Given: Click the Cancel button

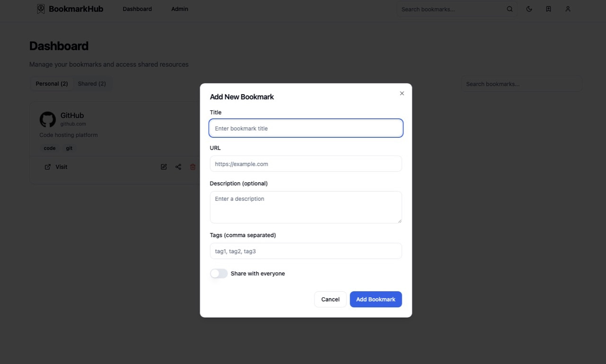Looking at the screenshot, I should (330, 299).
